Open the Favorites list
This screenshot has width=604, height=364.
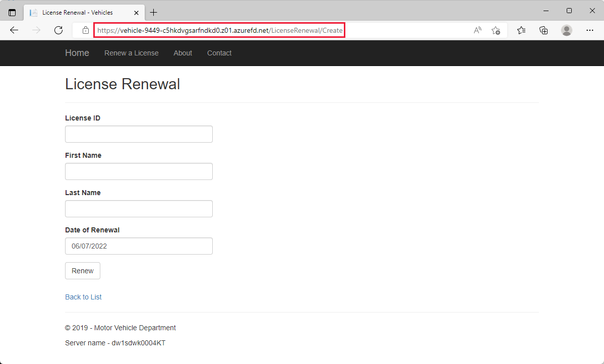[x=521, y=30]
